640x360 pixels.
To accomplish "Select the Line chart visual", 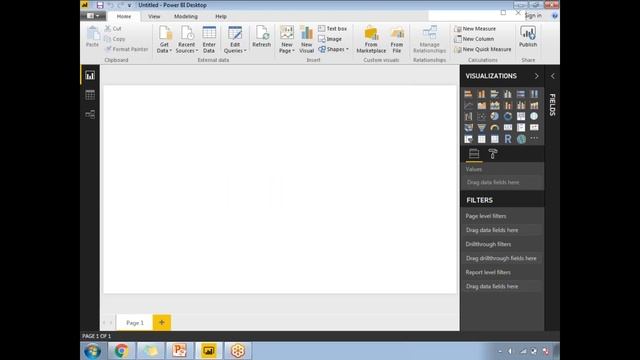I will click(468, 106).
